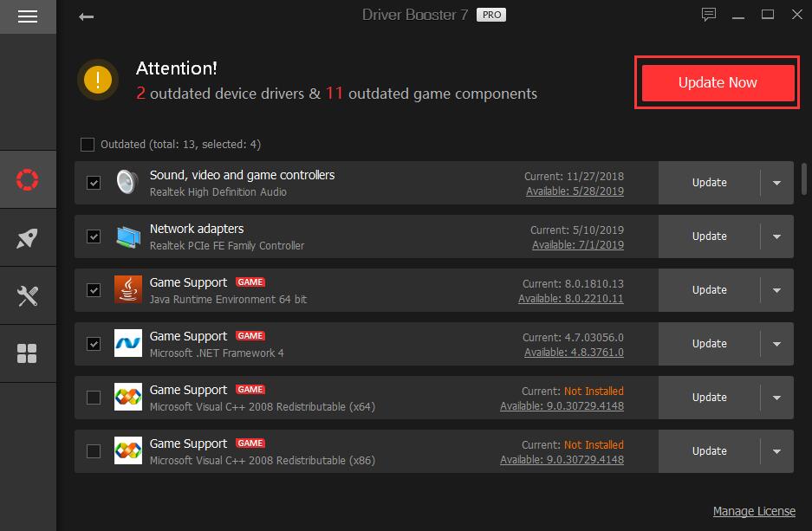This screenshot has width=812, height=531.
Task: Open Available: 5/28/2019 driver details link
Action: pyautogui.click(x=575, y=191)
